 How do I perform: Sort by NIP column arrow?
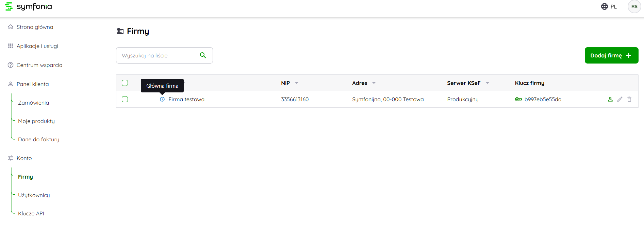[x=296, y=83]
